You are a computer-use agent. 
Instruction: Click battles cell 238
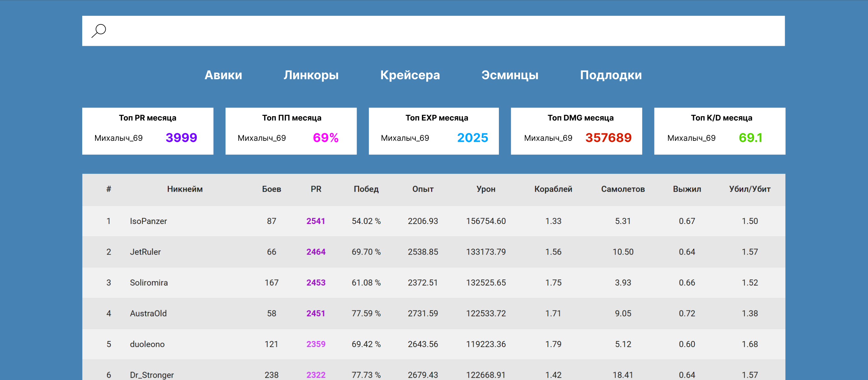click(x=272, y=375)
